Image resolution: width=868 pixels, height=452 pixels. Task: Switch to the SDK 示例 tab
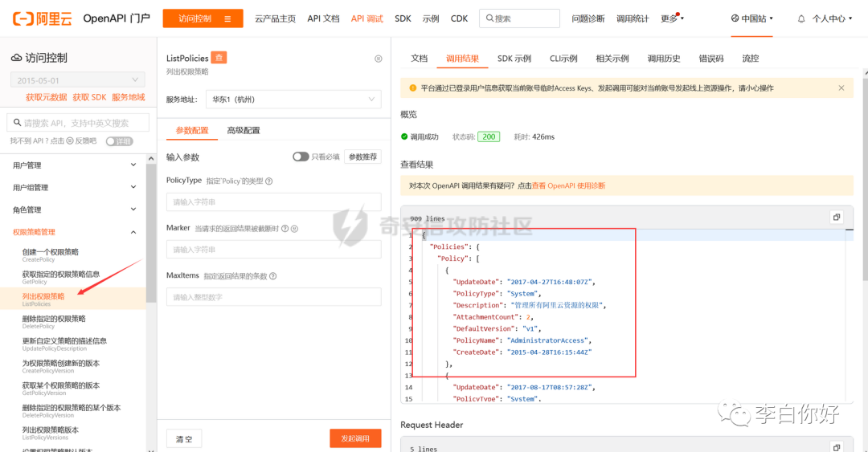(x=514, y=58)
